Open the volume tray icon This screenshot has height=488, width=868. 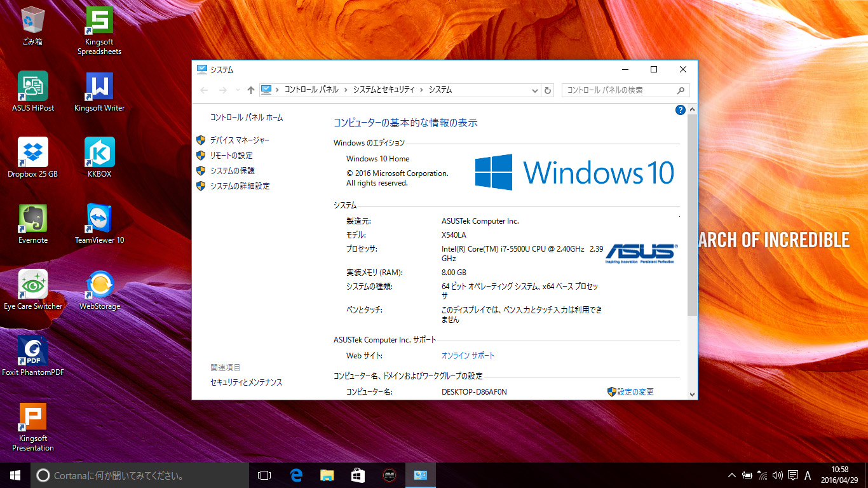777,475
